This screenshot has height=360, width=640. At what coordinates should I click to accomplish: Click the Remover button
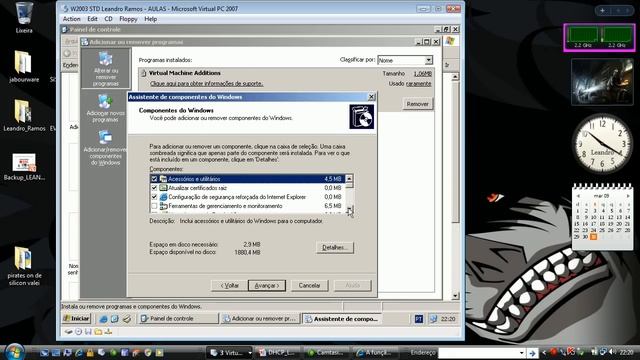[x=418, y=104]
